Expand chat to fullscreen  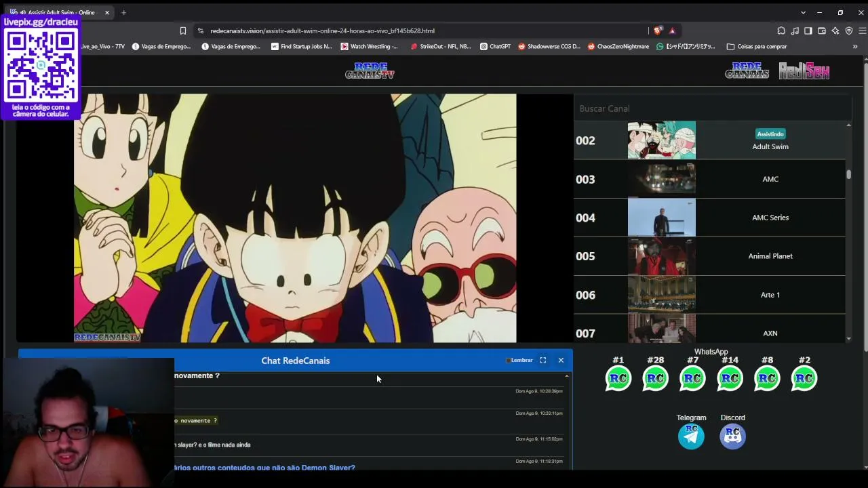point(542,360)
